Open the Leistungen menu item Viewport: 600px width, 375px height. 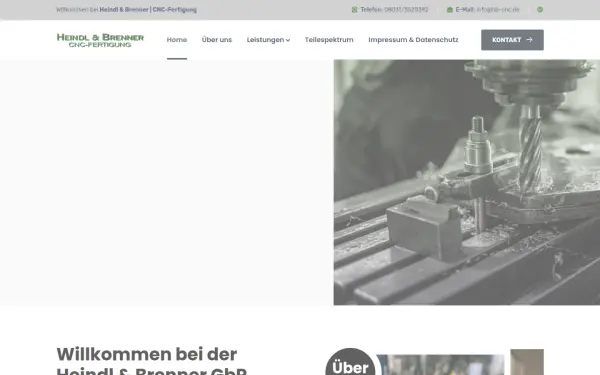tap(265, 40)
